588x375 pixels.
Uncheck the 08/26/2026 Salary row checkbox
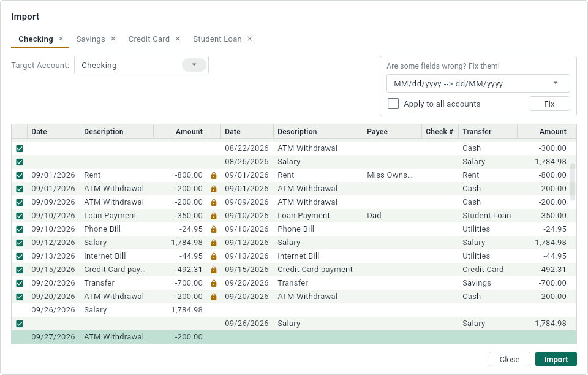point(20,162)
